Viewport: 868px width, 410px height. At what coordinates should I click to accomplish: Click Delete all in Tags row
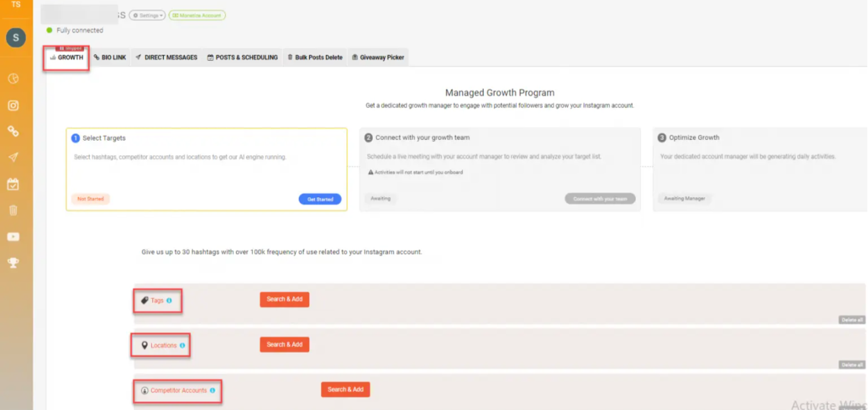click(x=852, y=320)
